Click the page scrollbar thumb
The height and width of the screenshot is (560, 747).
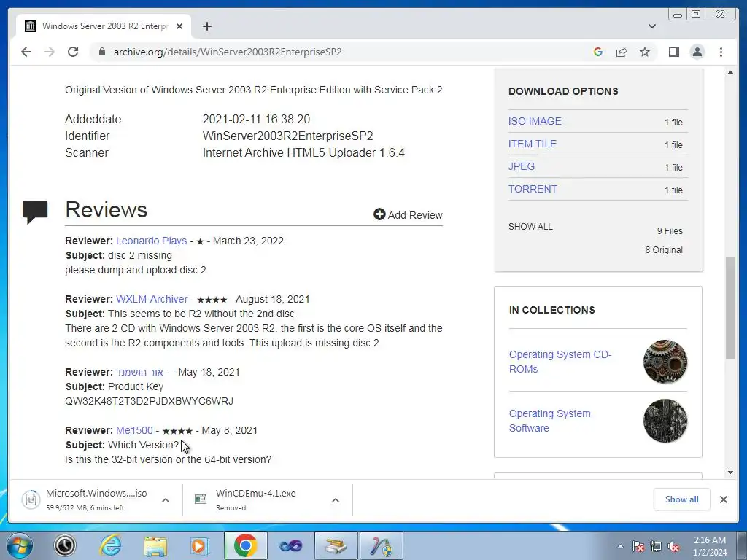click(730, 308)
